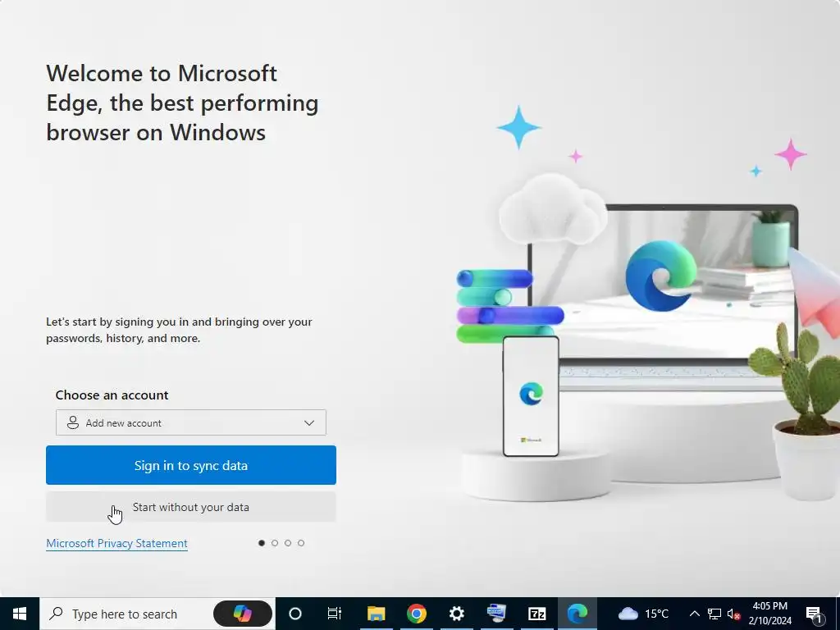The image size is (840, 630).
Task: Open Cortana circle icon in taskbar
Action: 295,614
